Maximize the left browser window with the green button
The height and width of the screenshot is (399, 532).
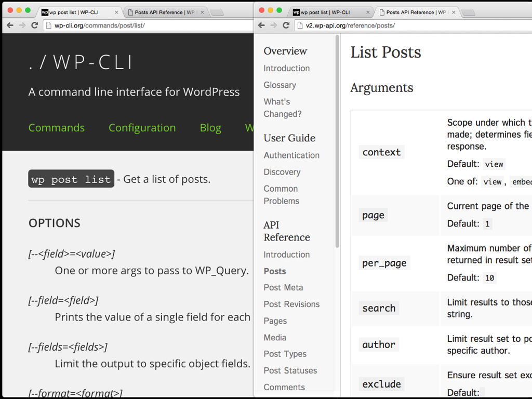point(28,10)
